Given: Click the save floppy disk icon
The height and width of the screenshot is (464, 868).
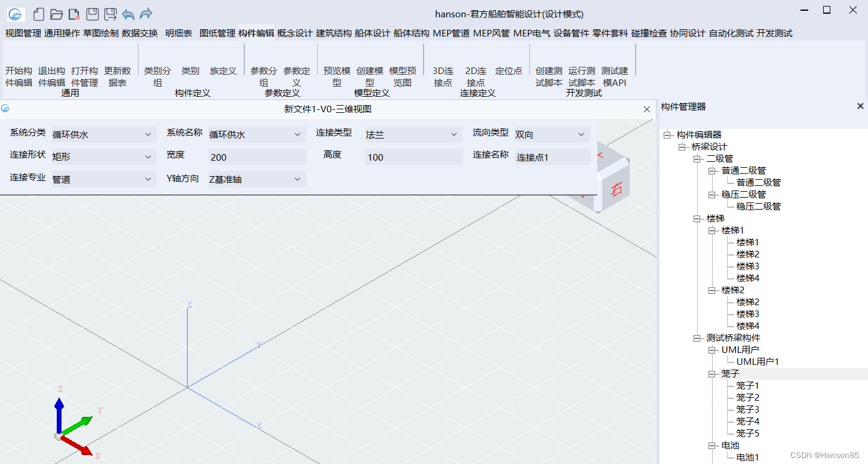Looking at the screenshot, I should tap(92, 14).
